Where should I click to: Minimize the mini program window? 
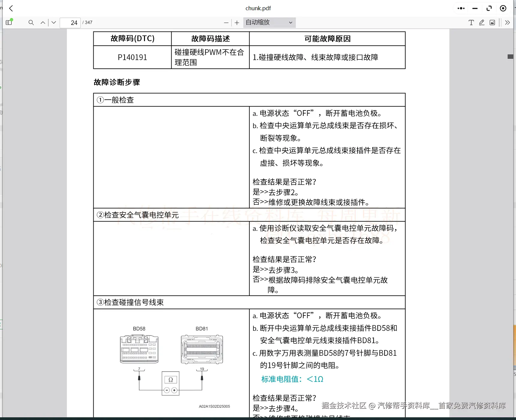click(475, 8)
